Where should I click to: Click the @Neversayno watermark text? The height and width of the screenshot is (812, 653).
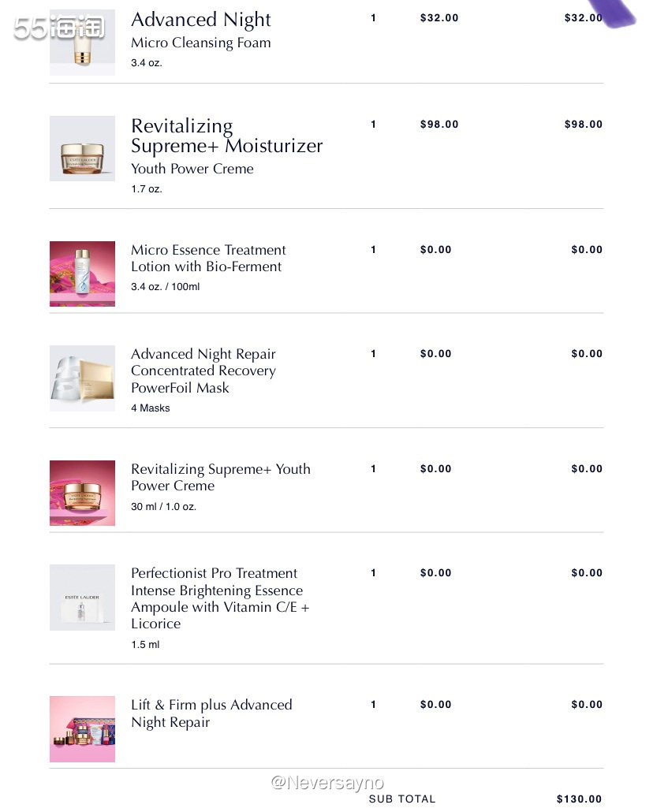[327, 782]
